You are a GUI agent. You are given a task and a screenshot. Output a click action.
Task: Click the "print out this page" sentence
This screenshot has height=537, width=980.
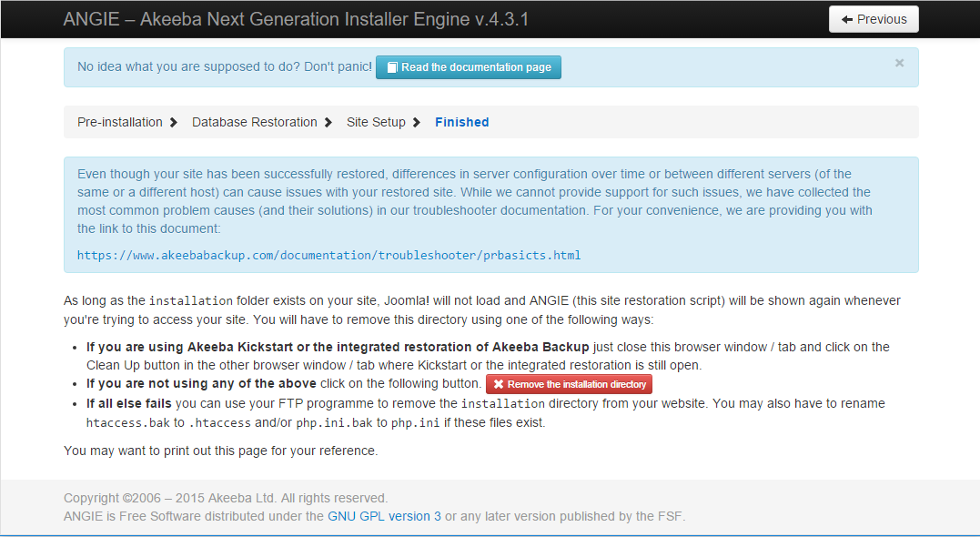(x=220, y=451)
